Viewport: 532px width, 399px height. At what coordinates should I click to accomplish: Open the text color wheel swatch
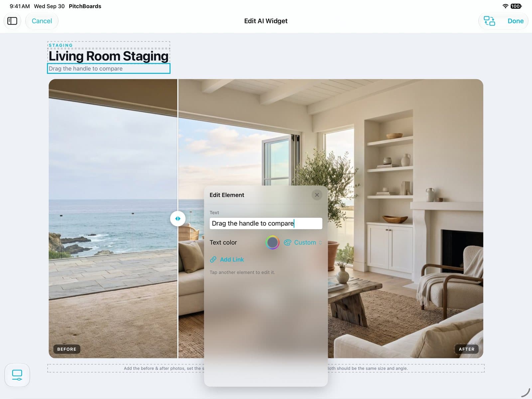(x=272, y=242)
